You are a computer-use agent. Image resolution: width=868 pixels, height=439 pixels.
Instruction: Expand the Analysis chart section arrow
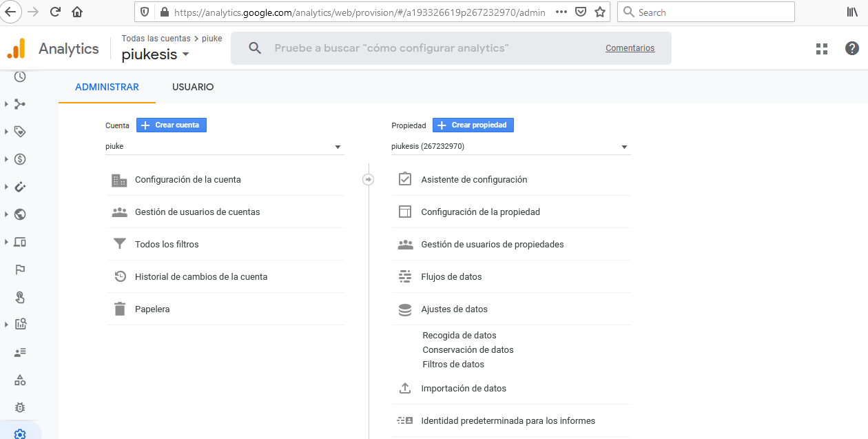click(6, 325)
